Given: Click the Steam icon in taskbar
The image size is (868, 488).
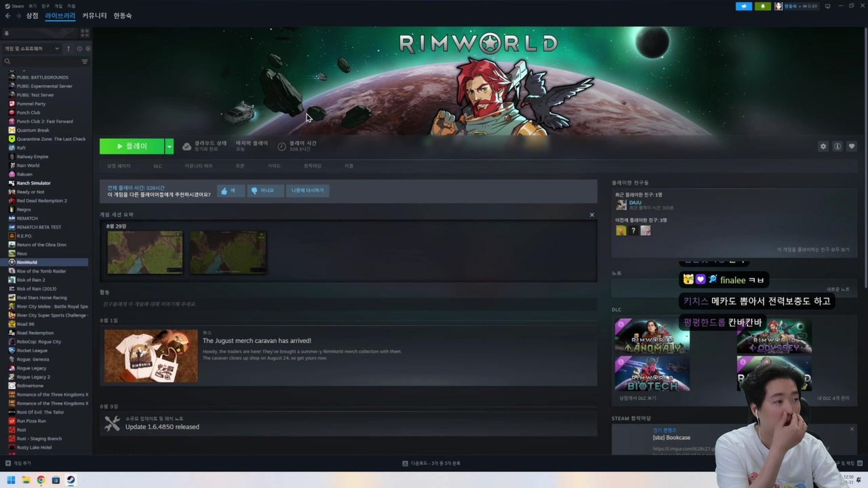Looking at the screenshot, I should [x=71, y=480].
